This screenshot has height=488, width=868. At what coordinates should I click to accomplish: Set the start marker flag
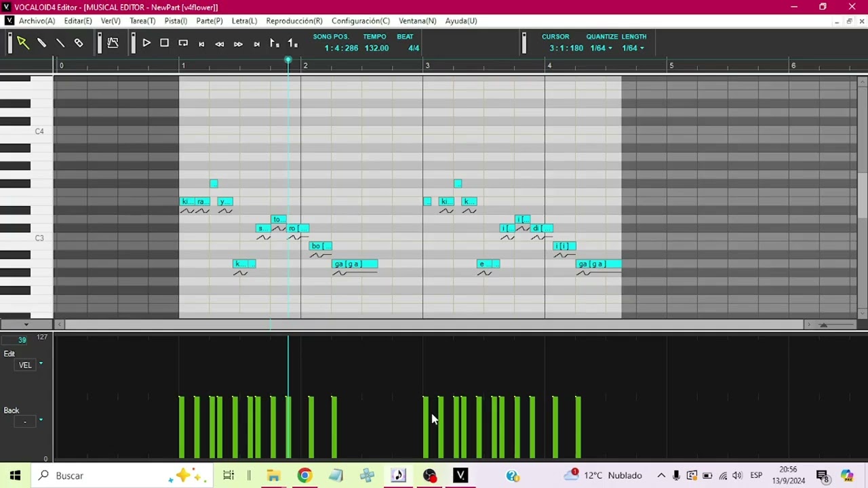[x=274, y=43]
